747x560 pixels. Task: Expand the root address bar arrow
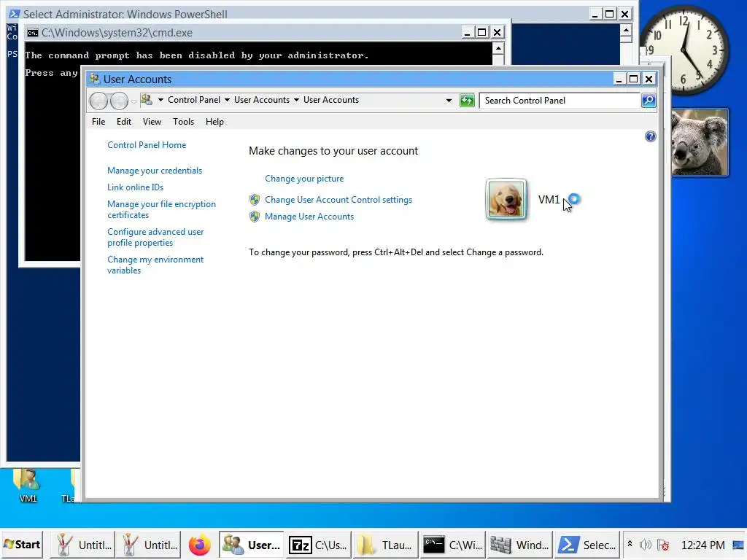pyautogui.click(x=160, y=100)
